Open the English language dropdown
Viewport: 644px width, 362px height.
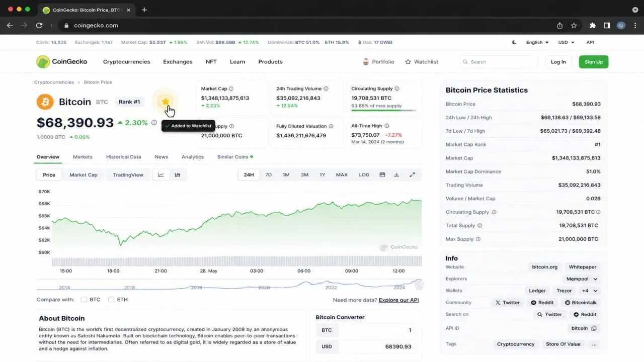click(x=537, y=42)
